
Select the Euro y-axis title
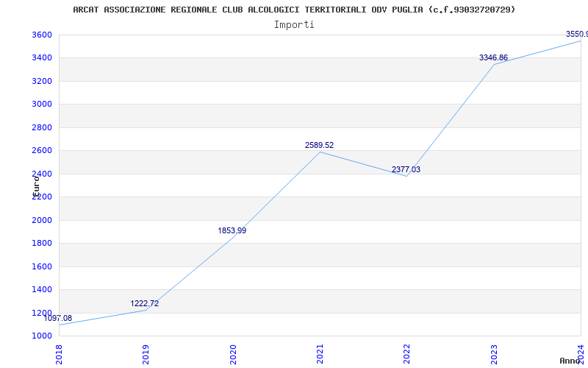36,186
